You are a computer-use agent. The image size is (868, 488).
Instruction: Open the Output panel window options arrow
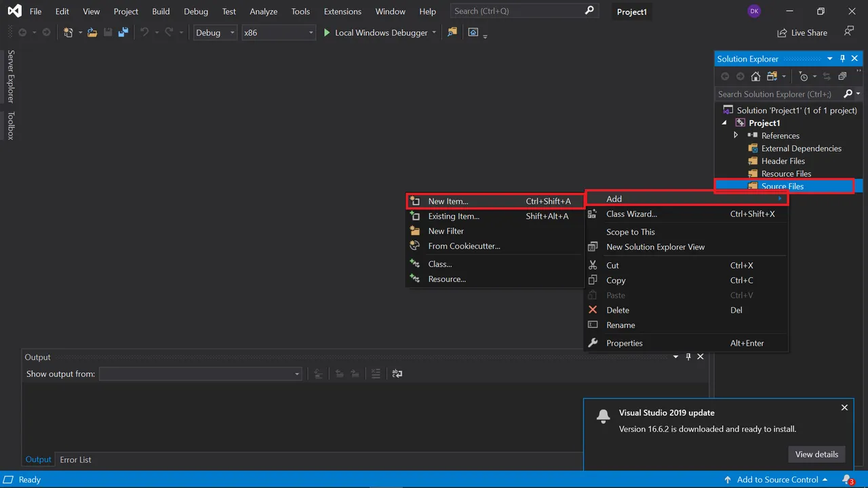(x=676, y=357)
